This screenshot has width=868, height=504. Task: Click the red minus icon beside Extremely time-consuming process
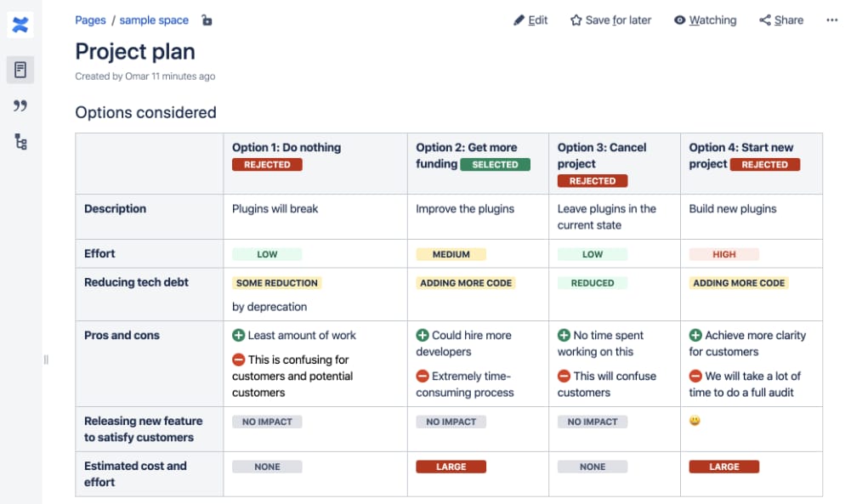(423, 377)
